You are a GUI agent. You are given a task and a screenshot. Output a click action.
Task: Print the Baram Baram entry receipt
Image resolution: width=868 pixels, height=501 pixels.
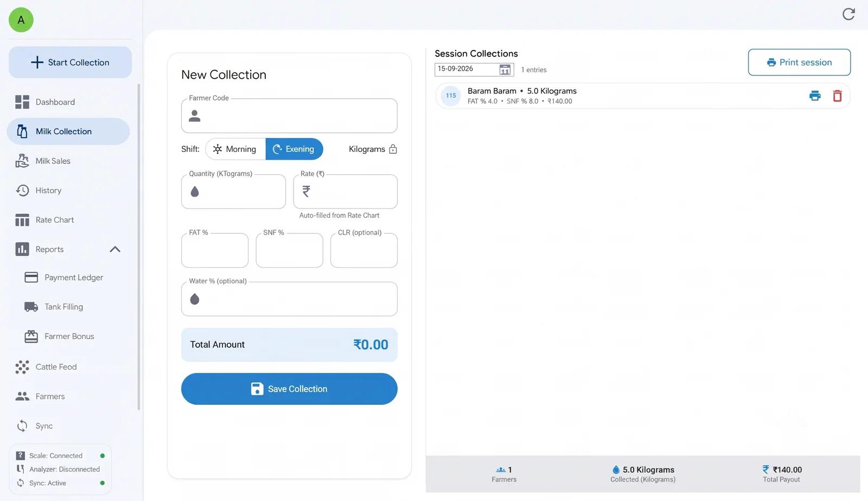pos(815,96)
